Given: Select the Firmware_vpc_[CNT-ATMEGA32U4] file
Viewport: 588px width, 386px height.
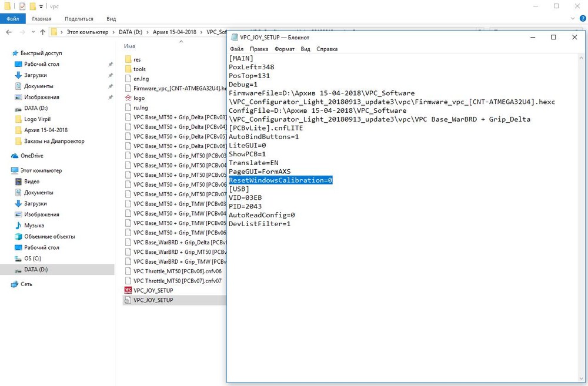Looking at the screenshot, I should coord(179,89).
